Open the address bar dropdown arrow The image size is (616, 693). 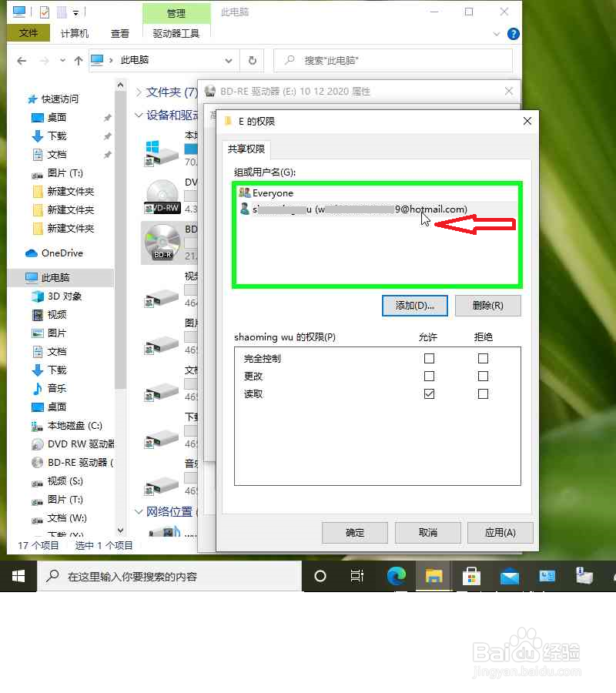(x=228, y=60)
